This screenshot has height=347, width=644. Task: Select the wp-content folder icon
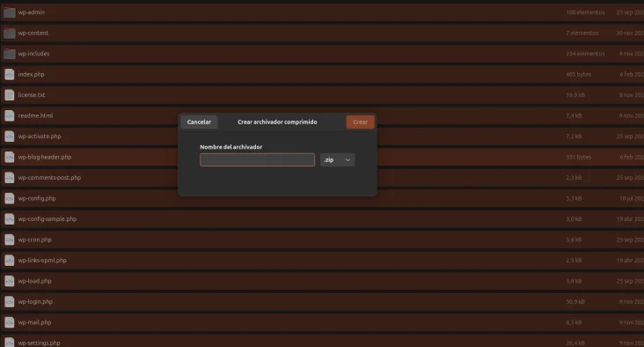click(x=10, y=33)
